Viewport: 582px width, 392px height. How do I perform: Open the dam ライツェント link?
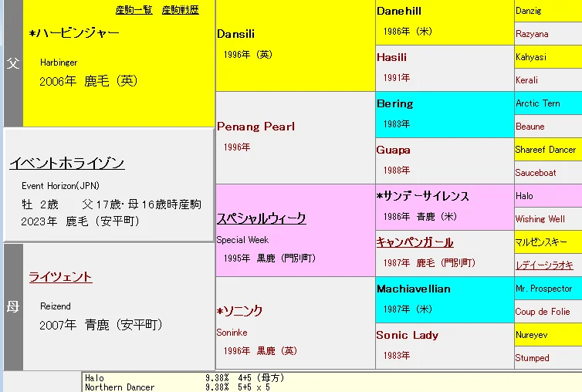[x=60, y=277]
